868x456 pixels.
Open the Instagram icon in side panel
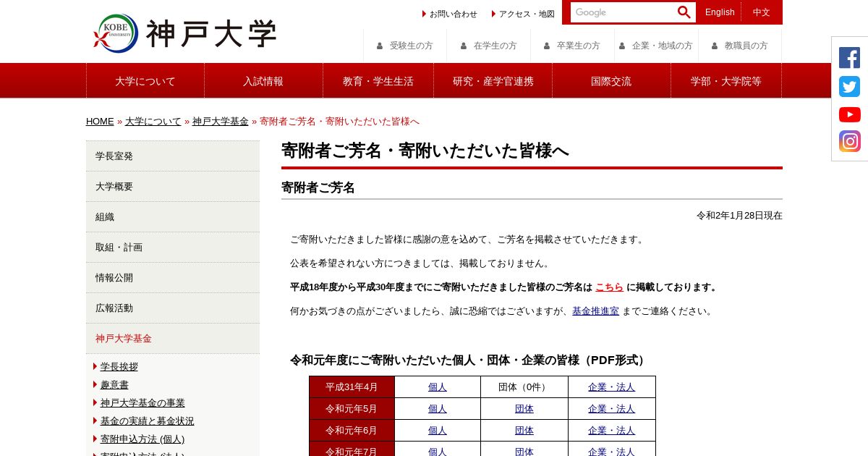[849, 141]
